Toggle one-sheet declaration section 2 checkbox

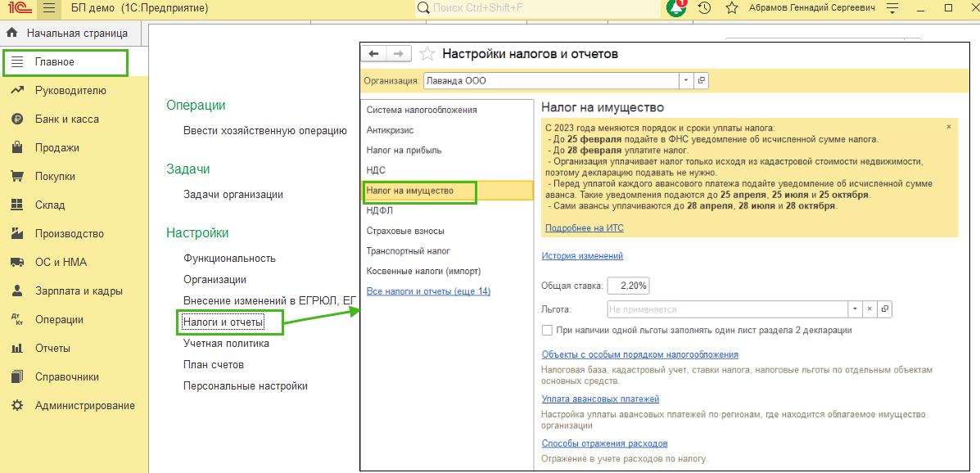click(548, 330)
